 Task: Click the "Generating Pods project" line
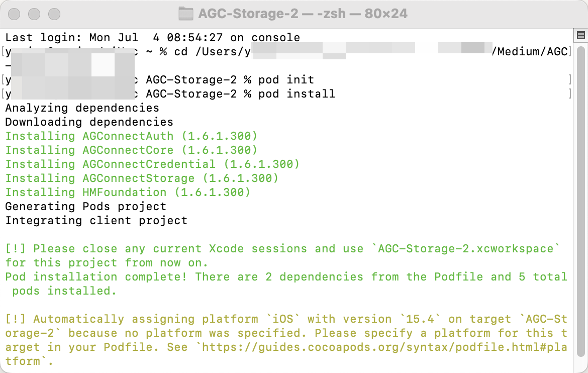click(85, 207)
